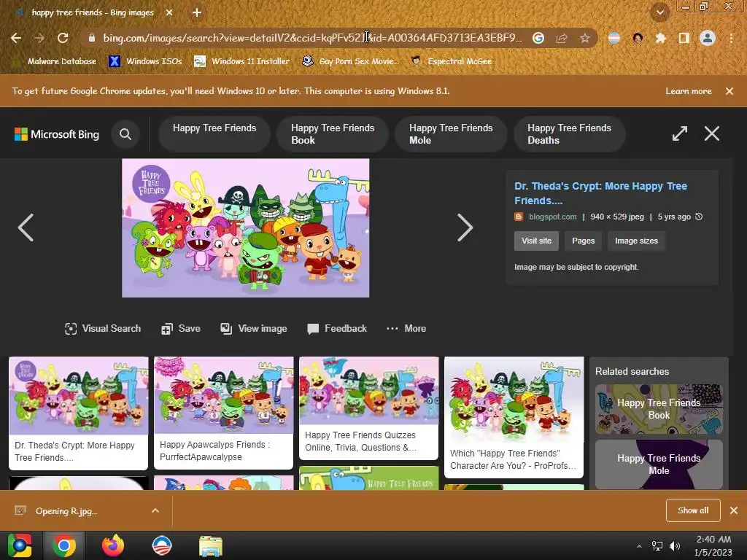Screen dimensions: 747x560
Task: Open the network tray icon
Action: [657, 546]
